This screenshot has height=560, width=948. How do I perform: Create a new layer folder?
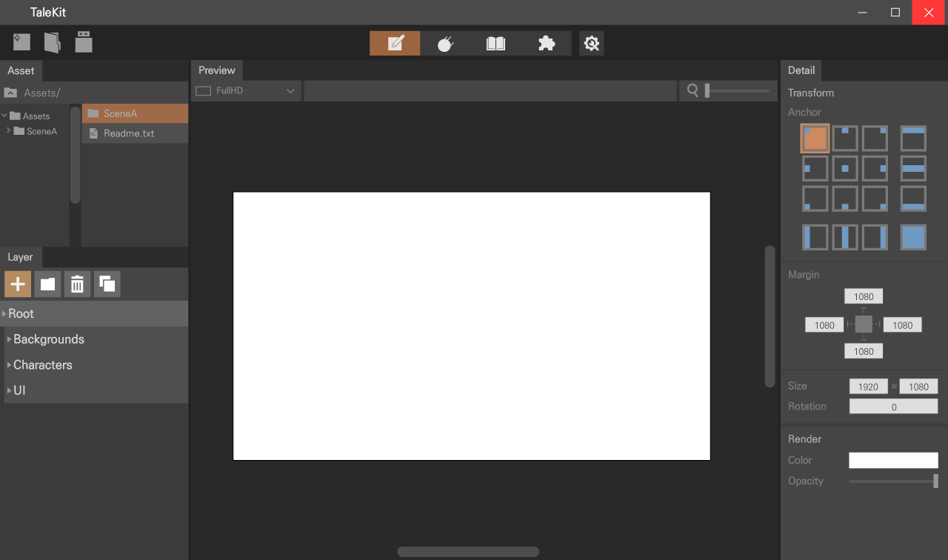click(x=47, y=284)
